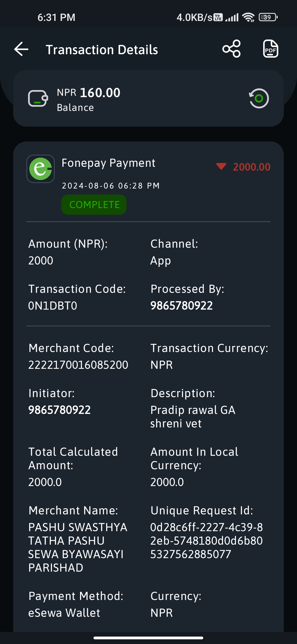Select the Processed By number 9865780922
The height and width of the screenshot is (644, 297).
tap(182, 306)
